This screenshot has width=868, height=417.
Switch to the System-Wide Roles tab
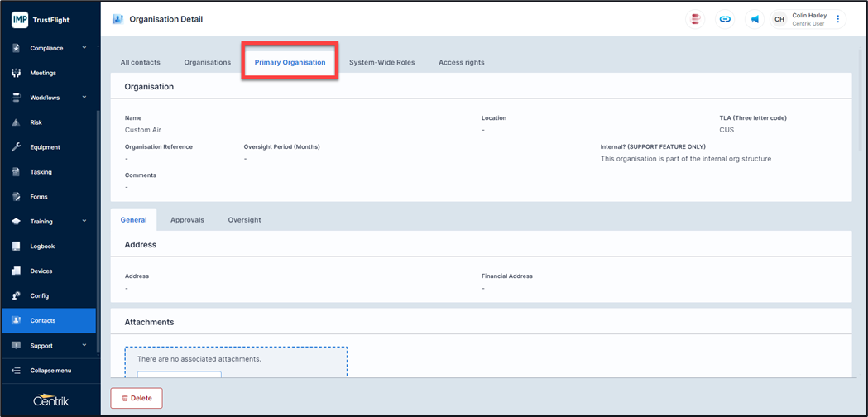coord(381,62)
